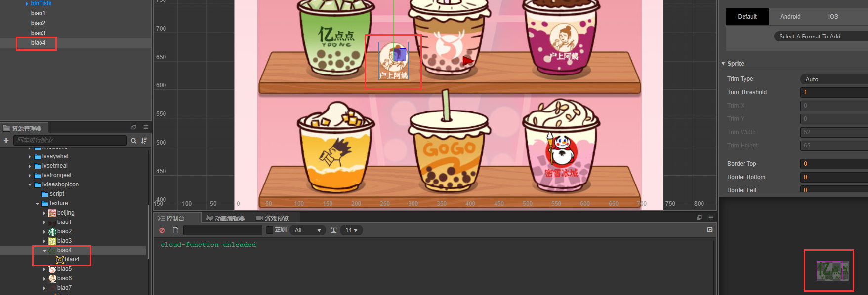
Task: Click Select A Format To Add
Action: [820, 37]
